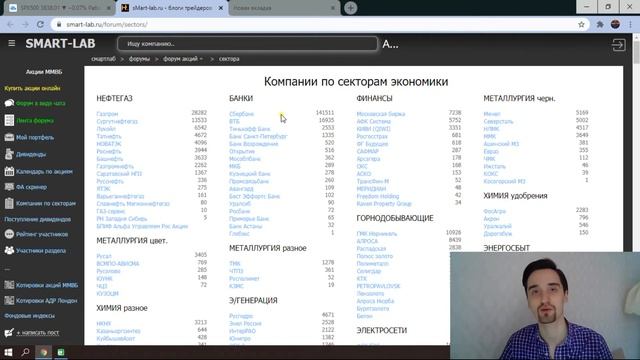Switch to Chrome in the taskbar
The height and width of the screenshot is (360, 640).
(43, 352)
